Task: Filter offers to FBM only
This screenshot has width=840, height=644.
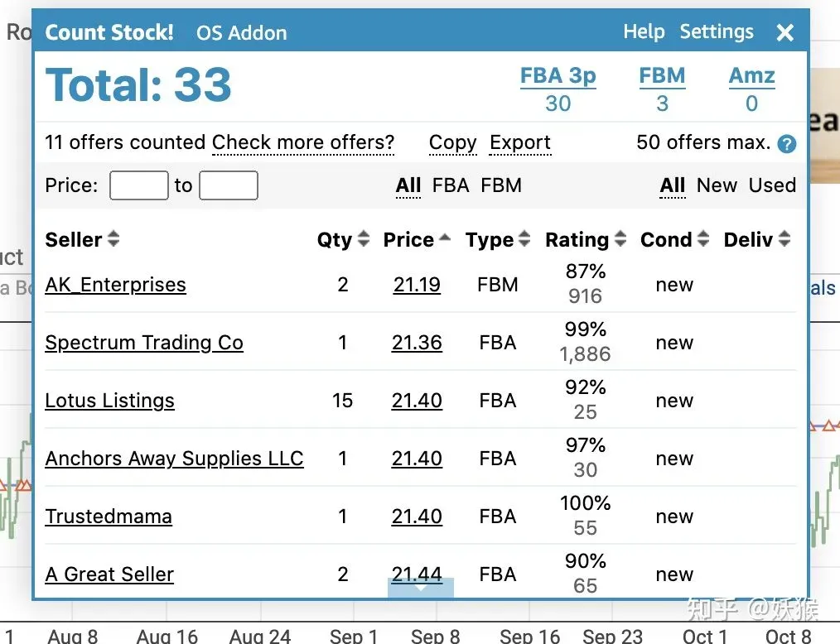Action: 501,185
